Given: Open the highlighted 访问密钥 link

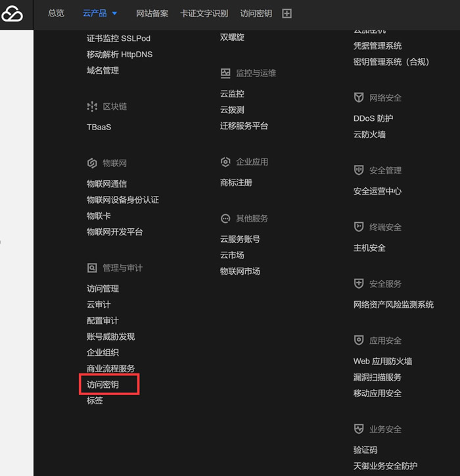Looking at the screenshot, I should click(103, 385).
